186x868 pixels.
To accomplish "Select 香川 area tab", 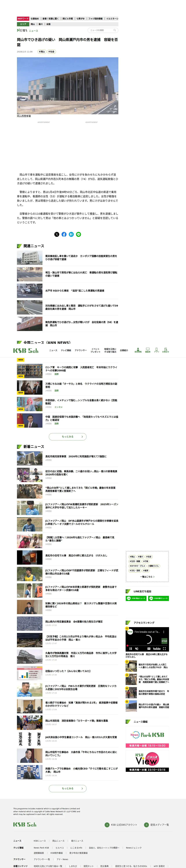I will (41, 24).
